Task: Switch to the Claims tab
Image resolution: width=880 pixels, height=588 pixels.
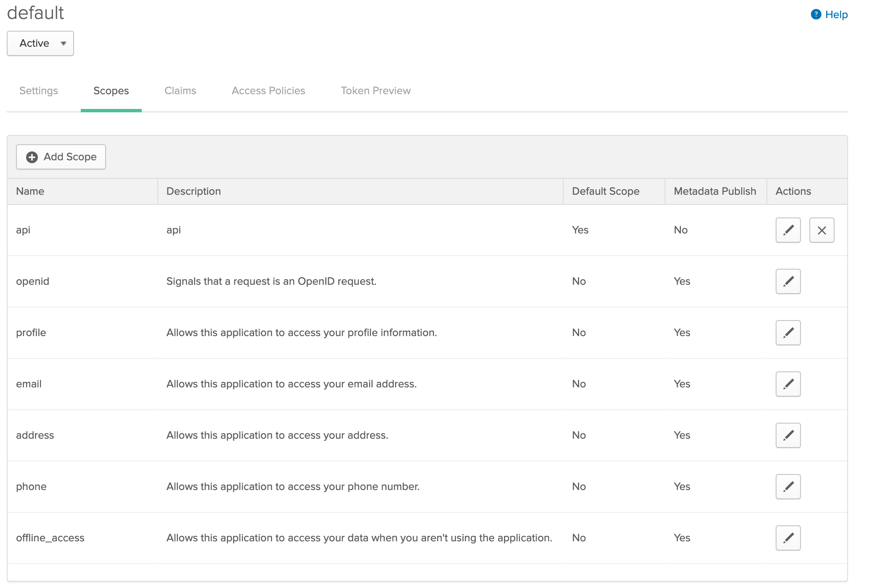Action: point(180,91)
